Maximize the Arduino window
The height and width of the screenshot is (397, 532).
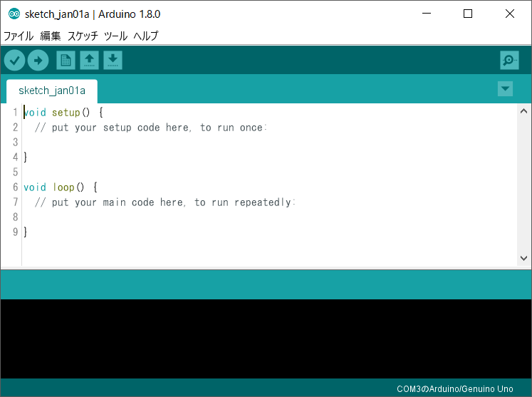click(x=468, y=14)
